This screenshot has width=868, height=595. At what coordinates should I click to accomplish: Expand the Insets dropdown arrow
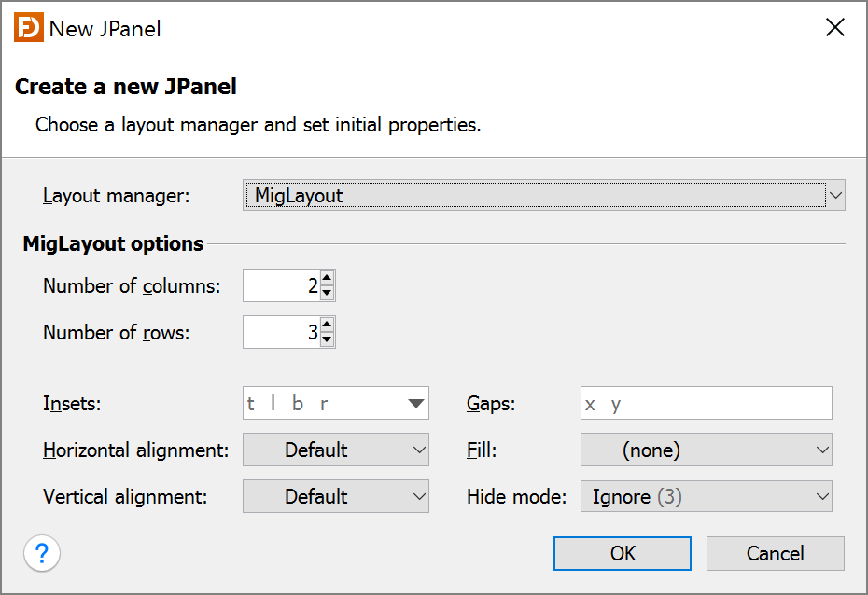[415, 403]
